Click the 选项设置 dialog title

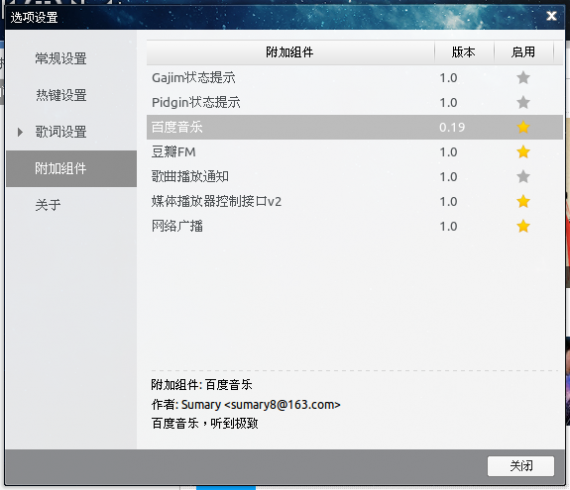[x=34, y=17]
